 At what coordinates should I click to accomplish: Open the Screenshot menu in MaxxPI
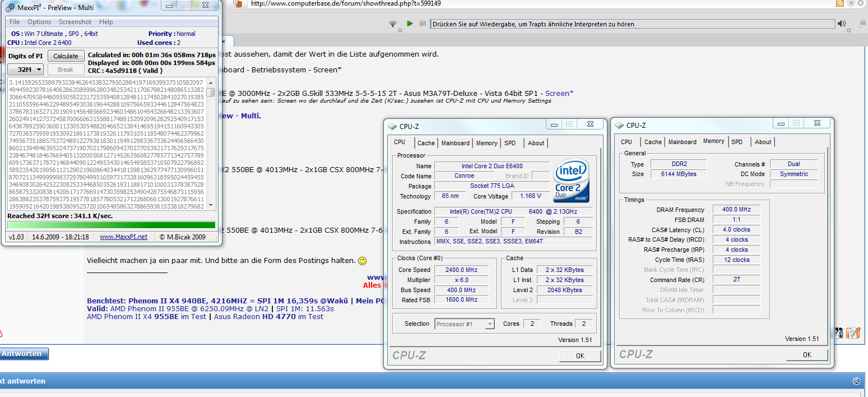click(75, 22)
